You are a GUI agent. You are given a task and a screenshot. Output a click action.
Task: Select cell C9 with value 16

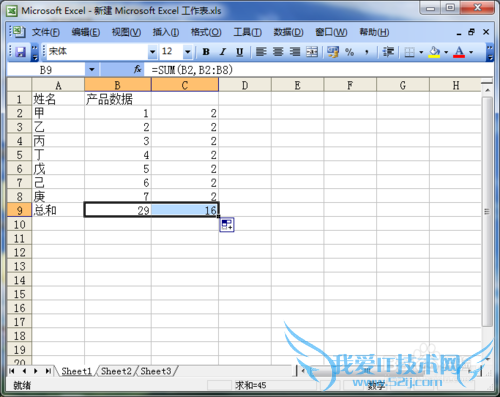(x=185, y=210)
